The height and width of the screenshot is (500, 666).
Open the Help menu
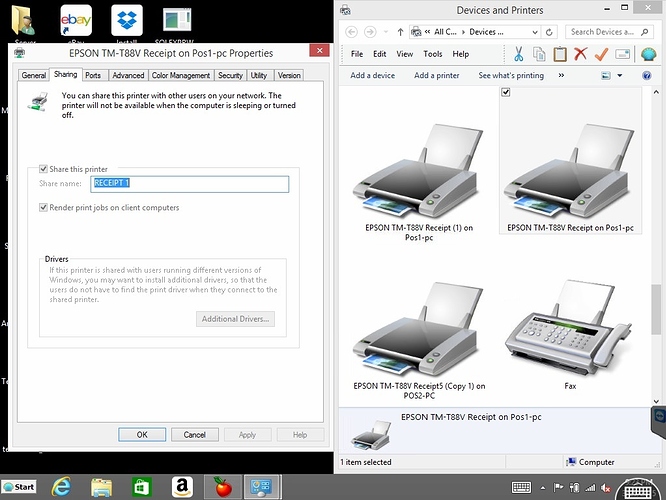click(460, 54)
